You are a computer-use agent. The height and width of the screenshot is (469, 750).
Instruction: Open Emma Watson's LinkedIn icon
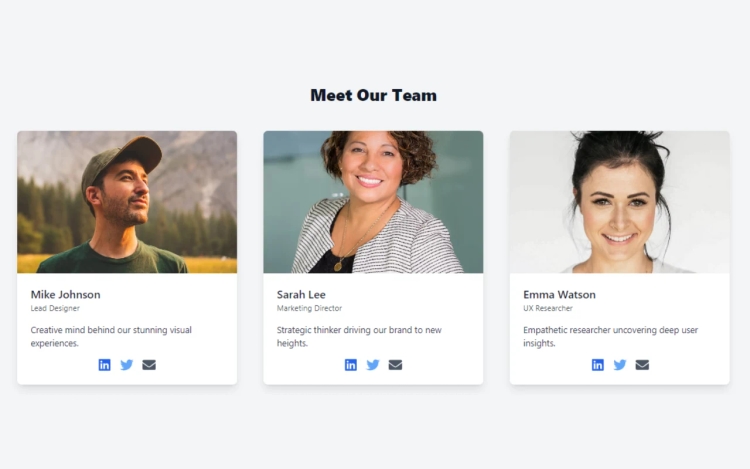point(597,365)
